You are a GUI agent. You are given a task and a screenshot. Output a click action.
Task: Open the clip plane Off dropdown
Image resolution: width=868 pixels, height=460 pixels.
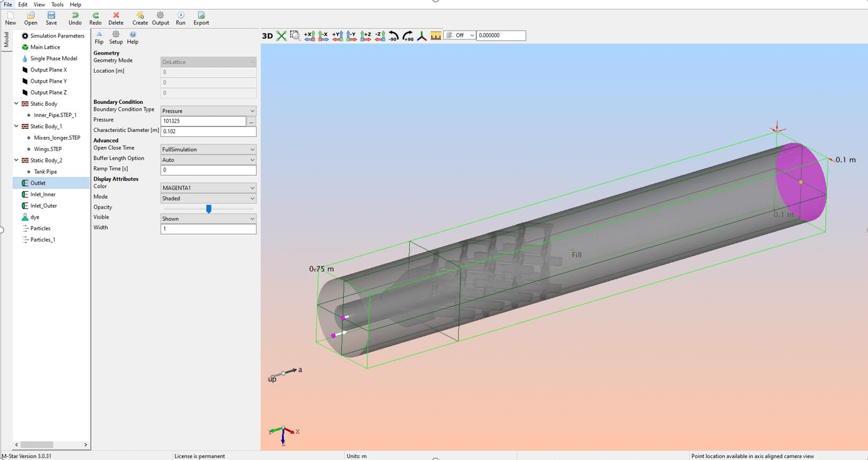(459, 35)
